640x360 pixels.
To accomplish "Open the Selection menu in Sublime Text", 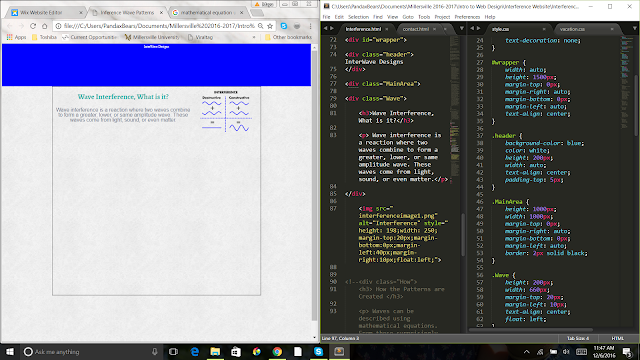I will click(358, 17).
